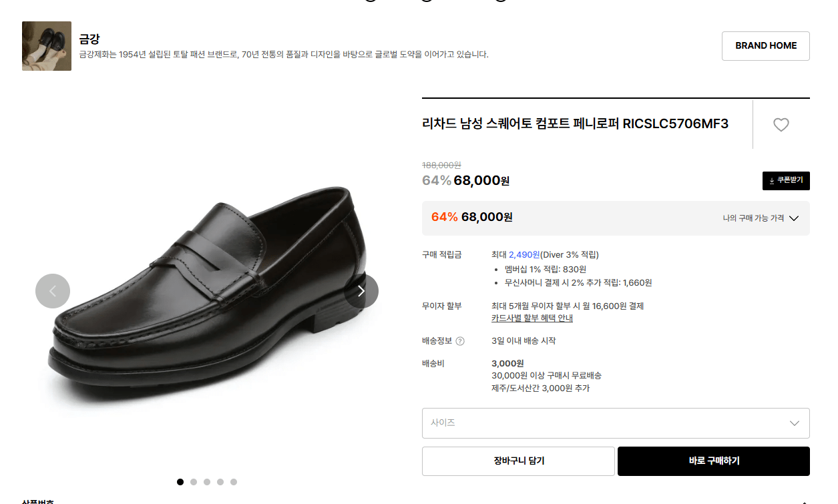The height and width of the screenshot is (504, 838).
Task: Go back using the left carousel arrow
Action: [52, 291]
